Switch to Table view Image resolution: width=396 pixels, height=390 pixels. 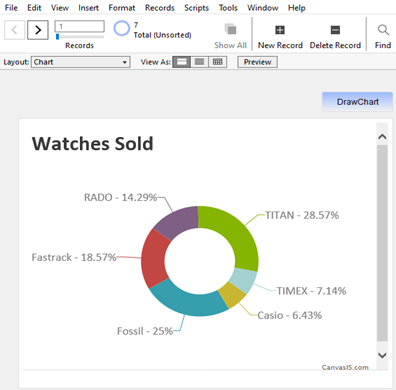[x=218, y=62]
